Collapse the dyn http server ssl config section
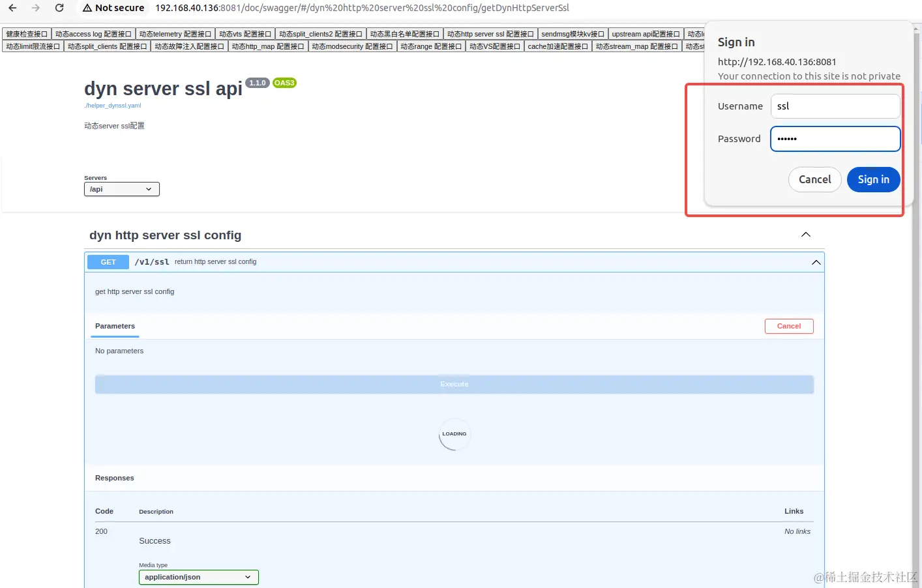Image resolution: width=922 pixels, height=588 pixels. coord(806,235)
